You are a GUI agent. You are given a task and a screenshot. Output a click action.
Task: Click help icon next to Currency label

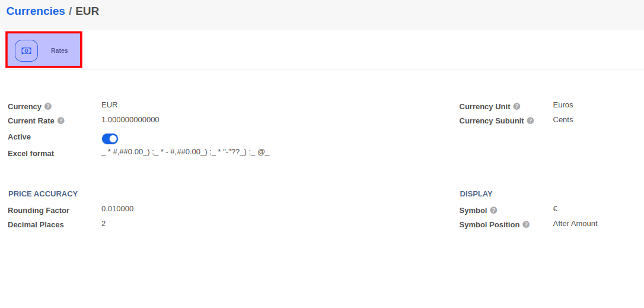[48, 106]
